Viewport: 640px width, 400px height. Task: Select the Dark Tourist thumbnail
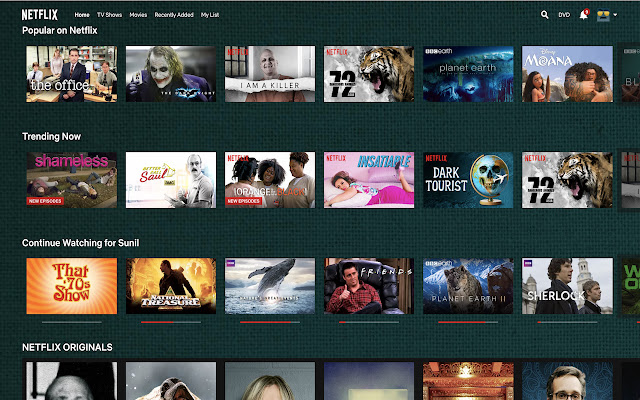468,180
